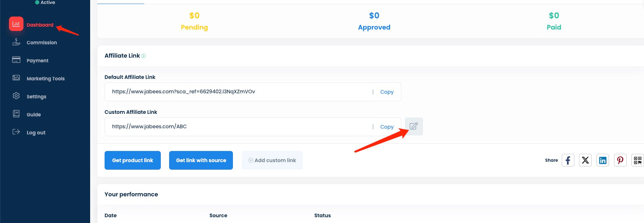Share affiliate link on Pinterest
644x223 pixels.
[x=620, y=160]
